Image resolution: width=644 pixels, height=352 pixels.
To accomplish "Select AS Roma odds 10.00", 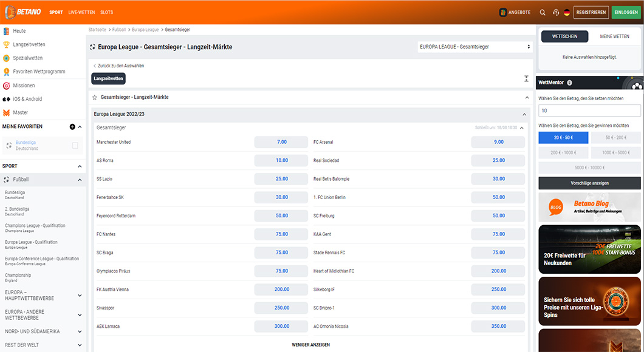I will [x=281, y=160].
